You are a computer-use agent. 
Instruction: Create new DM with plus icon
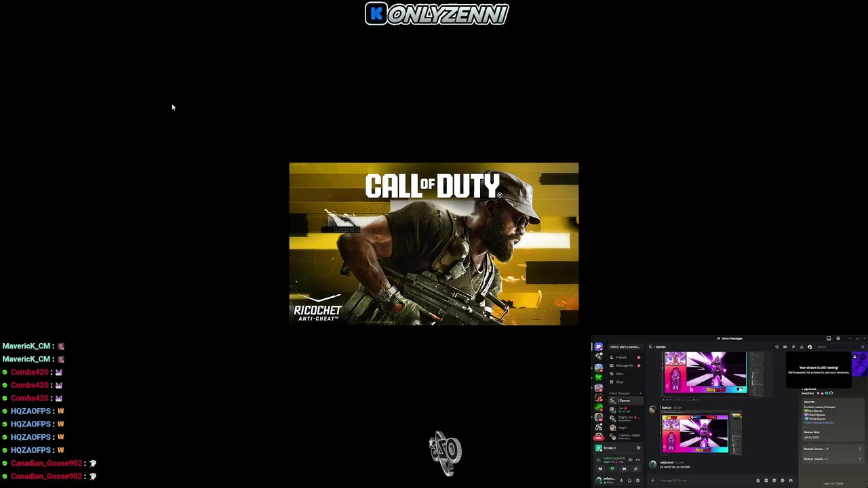pos(640,393)
